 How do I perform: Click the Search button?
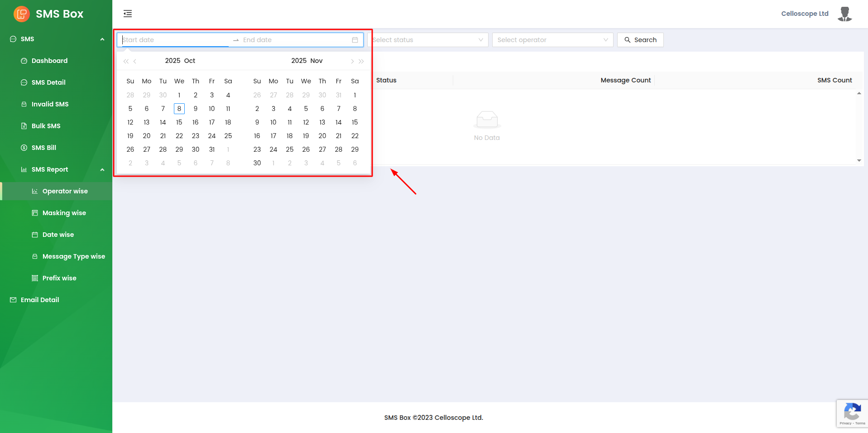click(x=640, y=40)
